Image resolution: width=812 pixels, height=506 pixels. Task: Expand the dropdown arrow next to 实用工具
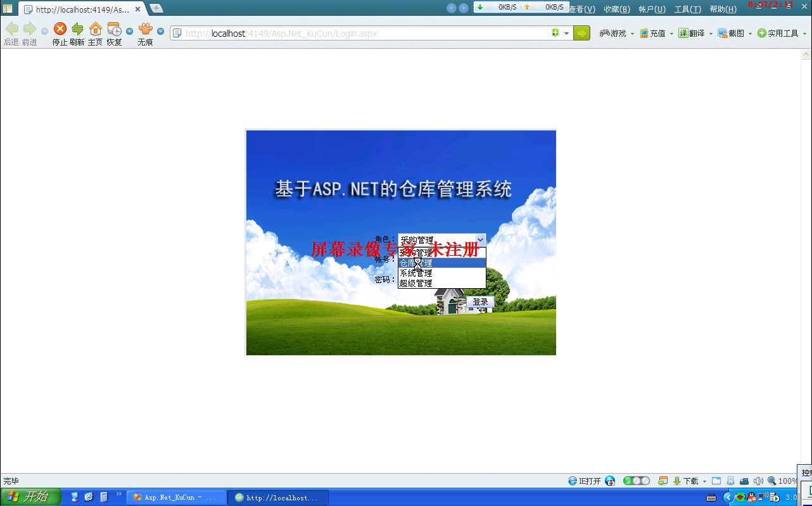tap(804, 34)
